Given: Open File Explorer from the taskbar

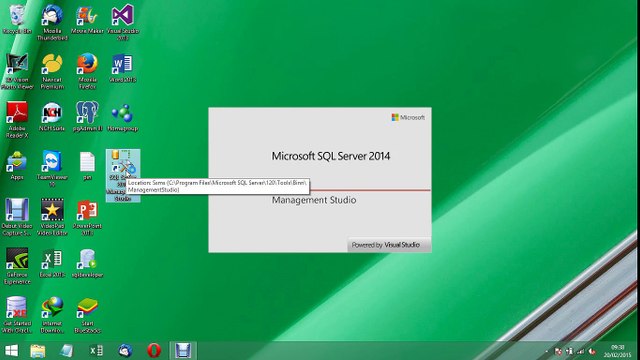Looking at the screenshot, I should click(x=38, y=351).
